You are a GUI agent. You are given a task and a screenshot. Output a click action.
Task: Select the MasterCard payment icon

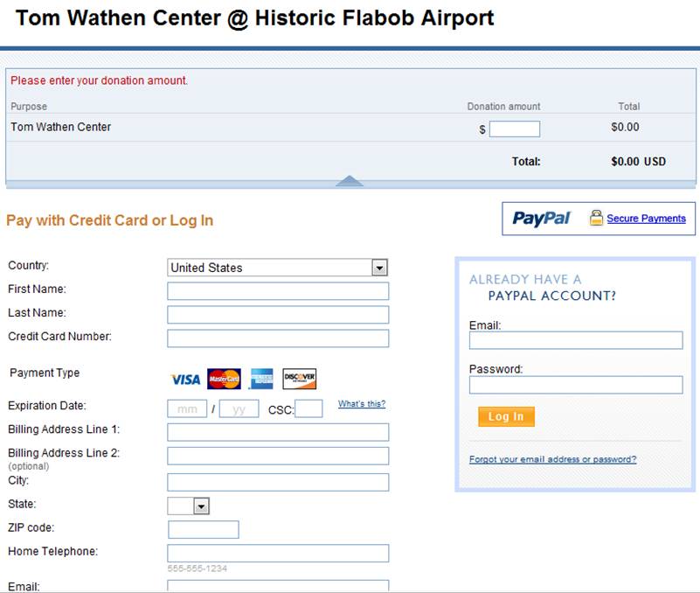click(x=224, y=379)
